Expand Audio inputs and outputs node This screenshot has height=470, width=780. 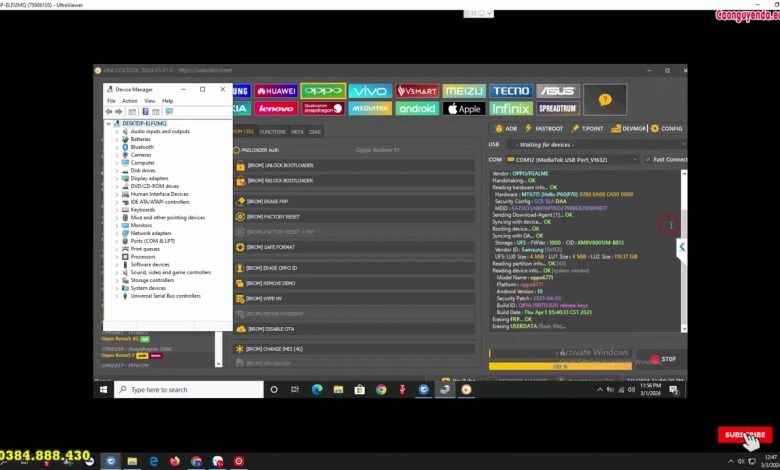[x=117, y=131]
